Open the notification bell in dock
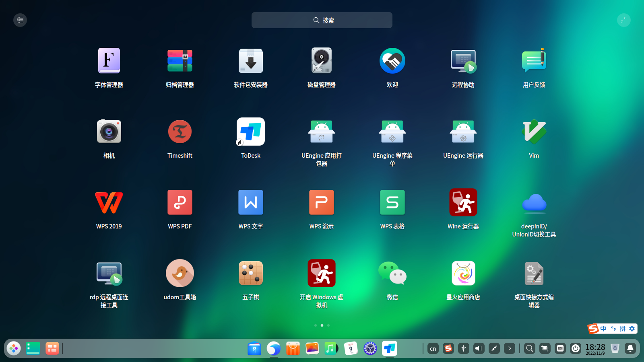644x362 pixels. coord(630,348)
